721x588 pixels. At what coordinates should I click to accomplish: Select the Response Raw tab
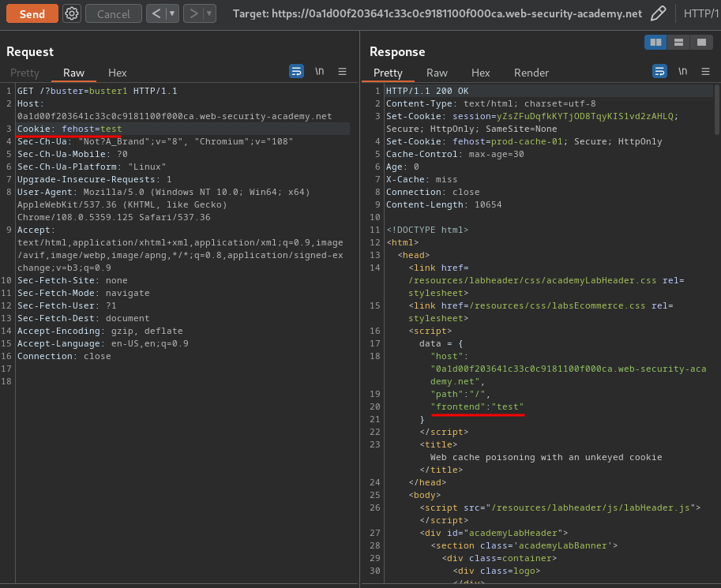point(437,73)
